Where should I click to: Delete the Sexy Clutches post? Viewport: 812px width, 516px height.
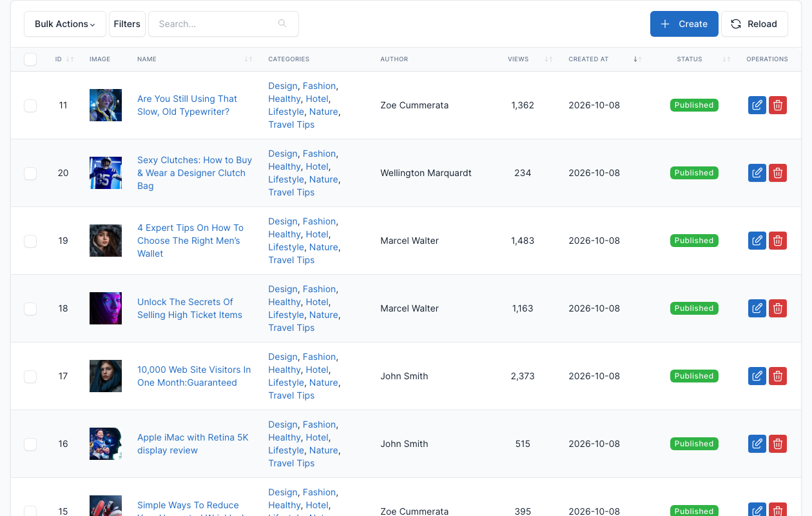click(x=778, y=173)
